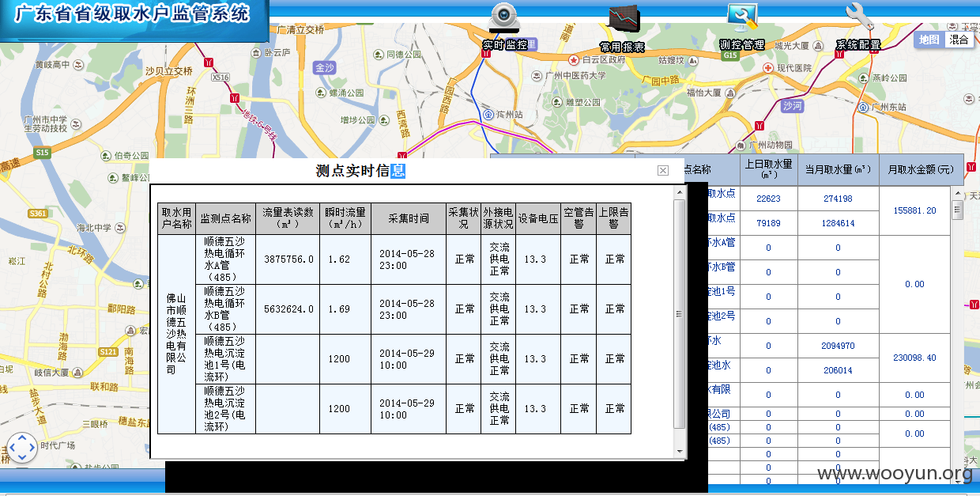Switch map view to 地图
Viewport: 980px width, 496px height.
click(929, 40)
